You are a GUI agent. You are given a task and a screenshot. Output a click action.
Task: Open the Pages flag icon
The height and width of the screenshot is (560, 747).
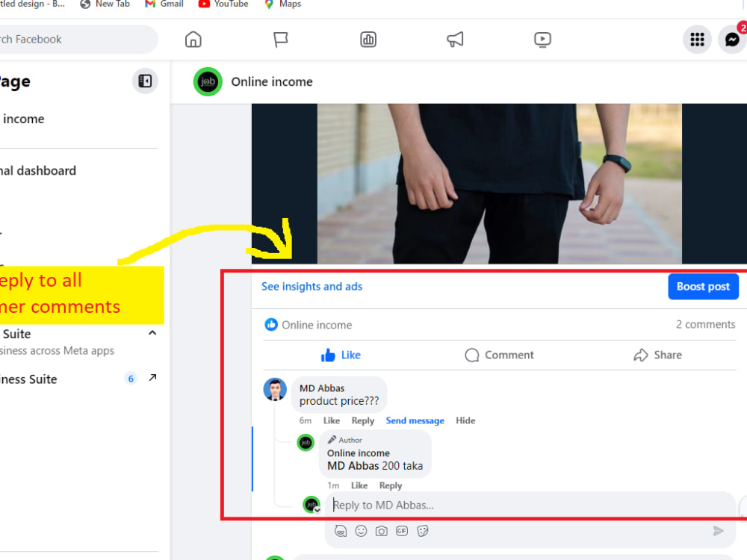click(281, 39)
